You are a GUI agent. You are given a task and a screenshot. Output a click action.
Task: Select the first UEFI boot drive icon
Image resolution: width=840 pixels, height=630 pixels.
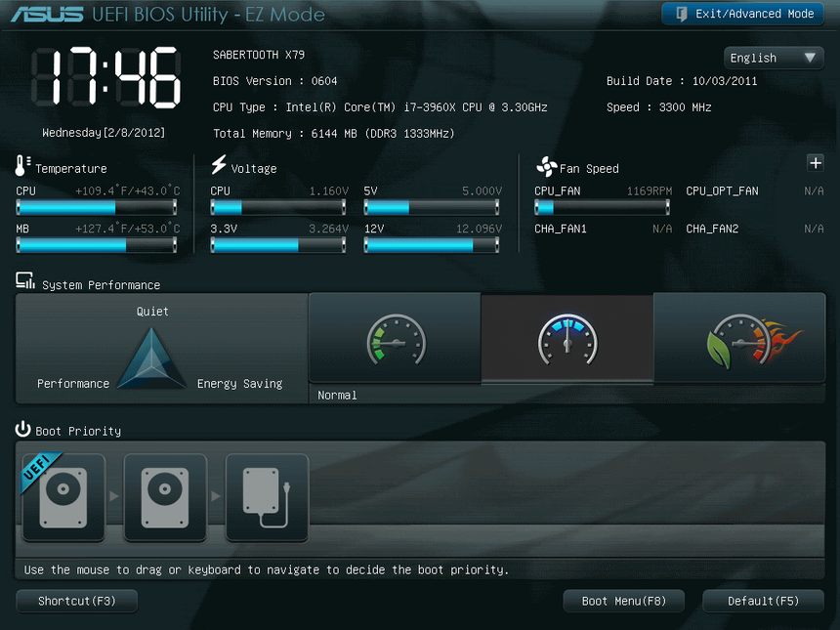pyautogui.click(x=63, y=498)
